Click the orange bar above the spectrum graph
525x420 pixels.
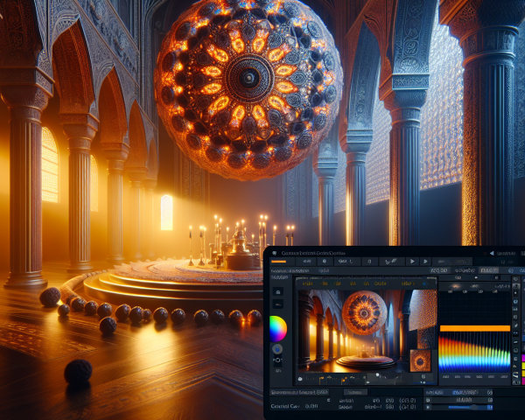coord(473,328)
